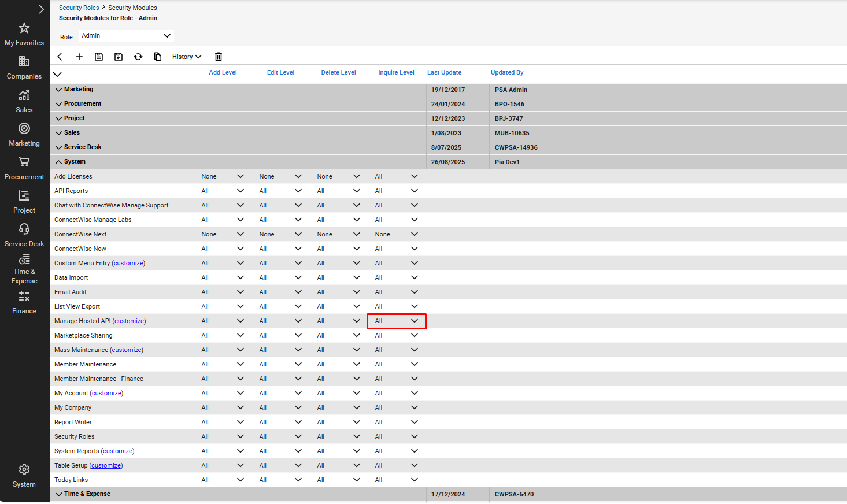
Task: Open Manage Hosted API Inquire Level dropdown
Action: point(397,321)
